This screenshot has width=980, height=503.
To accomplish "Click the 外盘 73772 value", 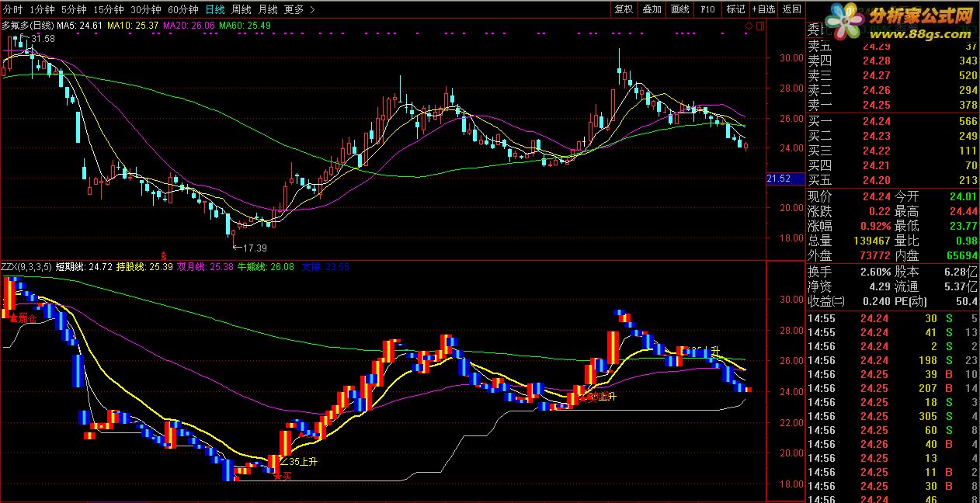I will coord(875,255).
